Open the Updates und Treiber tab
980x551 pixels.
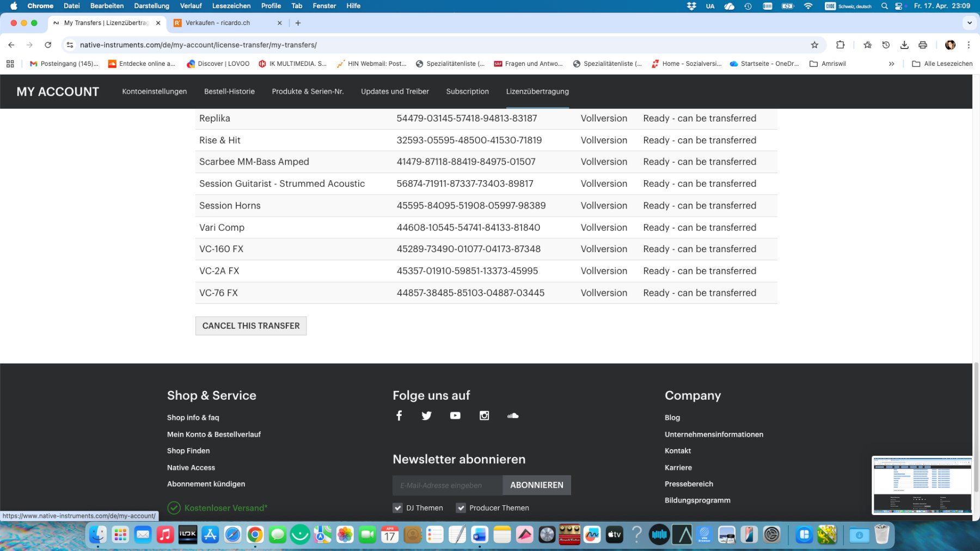pyautogui.click(x=395, y=91)
